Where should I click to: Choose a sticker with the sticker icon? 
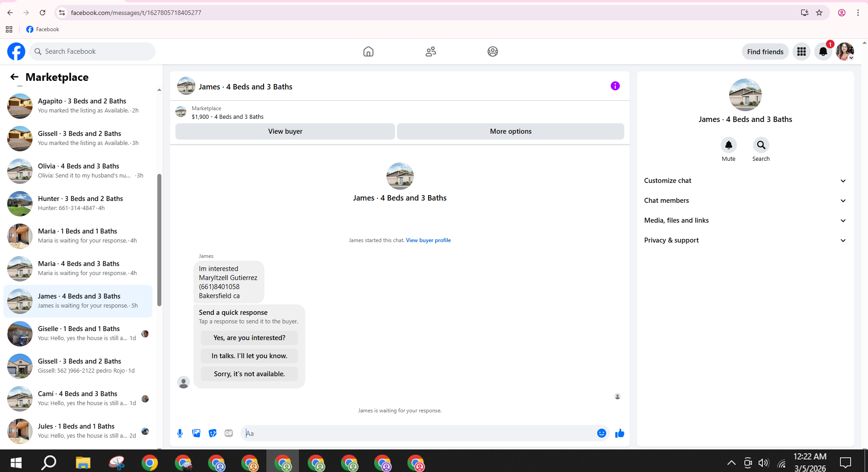[x=212, y=433]
